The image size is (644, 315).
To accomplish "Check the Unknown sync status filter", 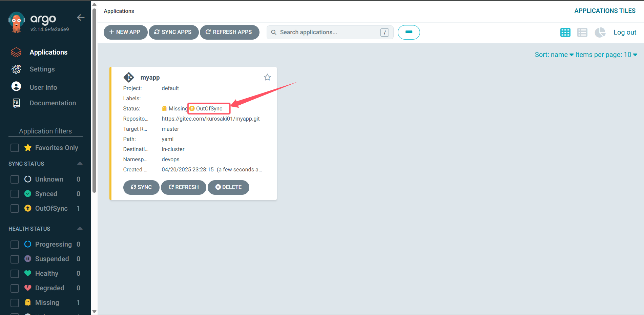I will (15, 179).
